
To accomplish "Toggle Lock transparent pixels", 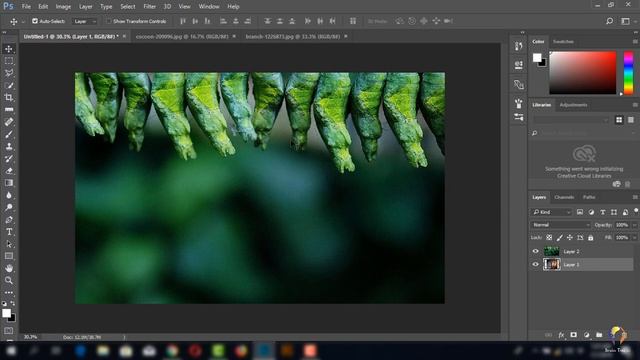I will pyautogui.click(x=549, y=238).
